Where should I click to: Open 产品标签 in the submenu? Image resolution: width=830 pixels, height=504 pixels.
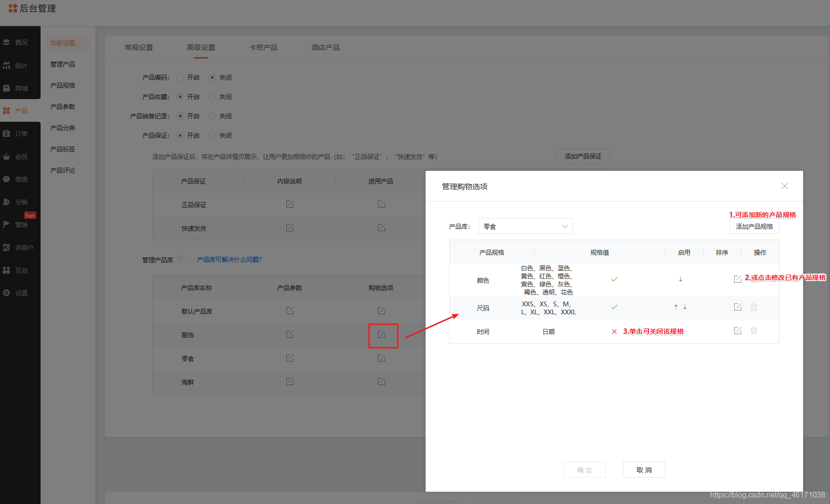[x=63, y=149]
